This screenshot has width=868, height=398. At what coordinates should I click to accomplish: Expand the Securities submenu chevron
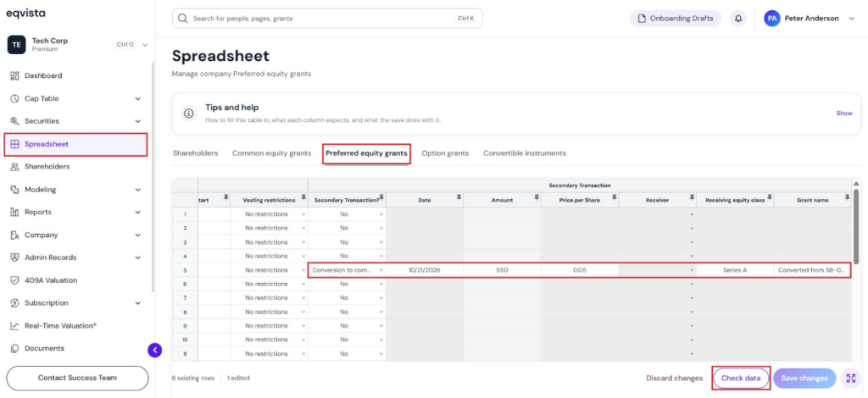coord(138,121)
